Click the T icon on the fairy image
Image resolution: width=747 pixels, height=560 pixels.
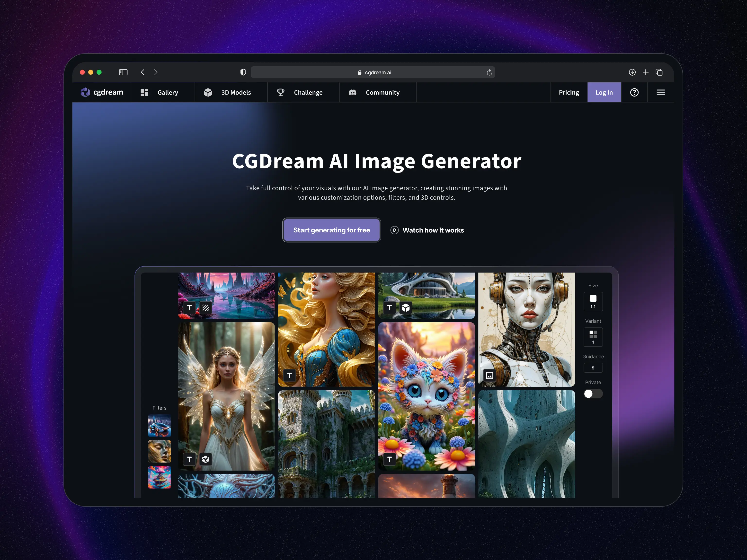click(189, 459)
